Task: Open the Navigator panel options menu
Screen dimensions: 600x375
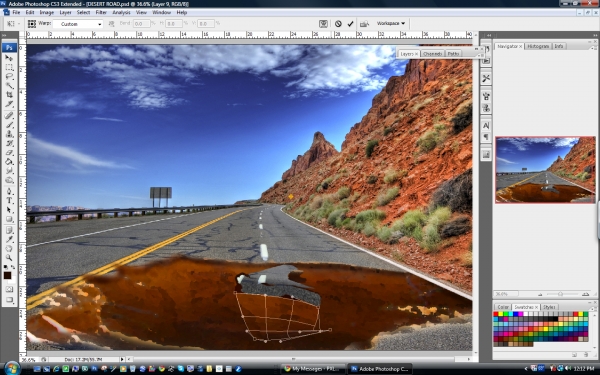Action: point(594,47)
